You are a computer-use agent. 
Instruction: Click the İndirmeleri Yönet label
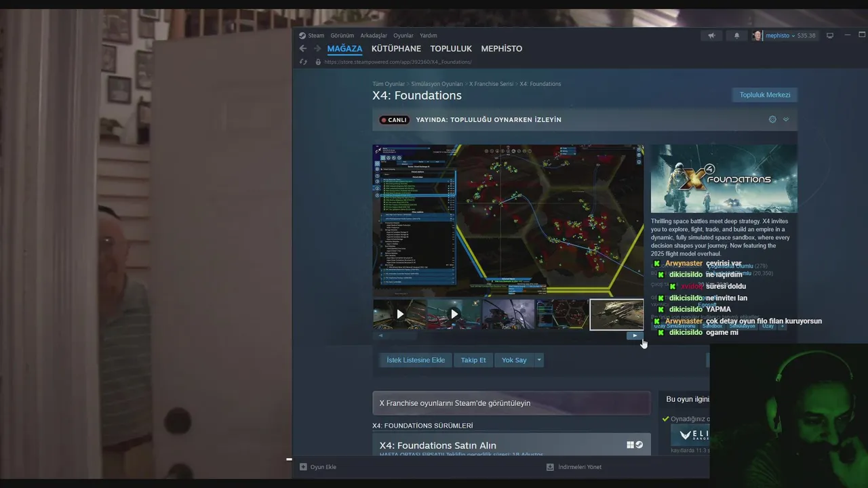580,467
